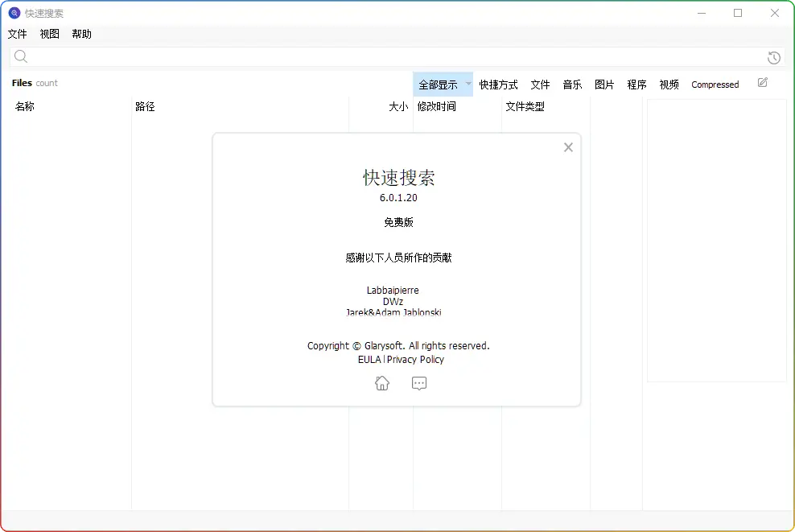Viewport: 795px width, 532px height.
Task: Open the 文件 menu
Action: (17, 34)
